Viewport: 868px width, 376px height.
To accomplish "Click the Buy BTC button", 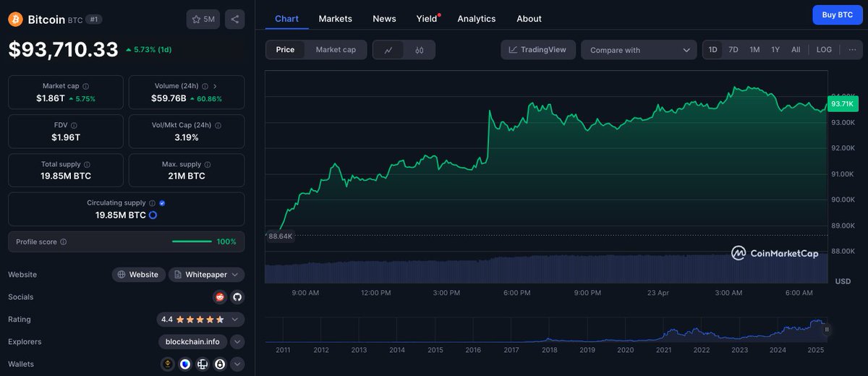I will click(838, 14).
